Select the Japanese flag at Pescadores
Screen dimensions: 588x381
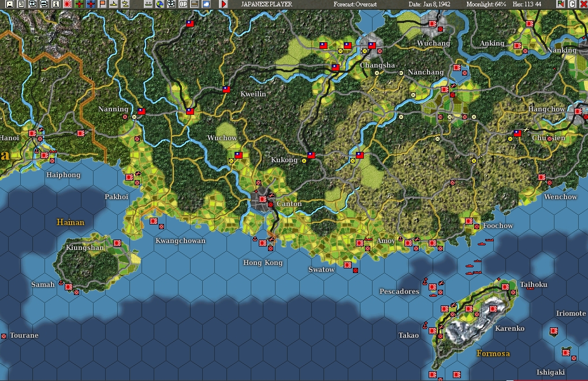point(433,287)
